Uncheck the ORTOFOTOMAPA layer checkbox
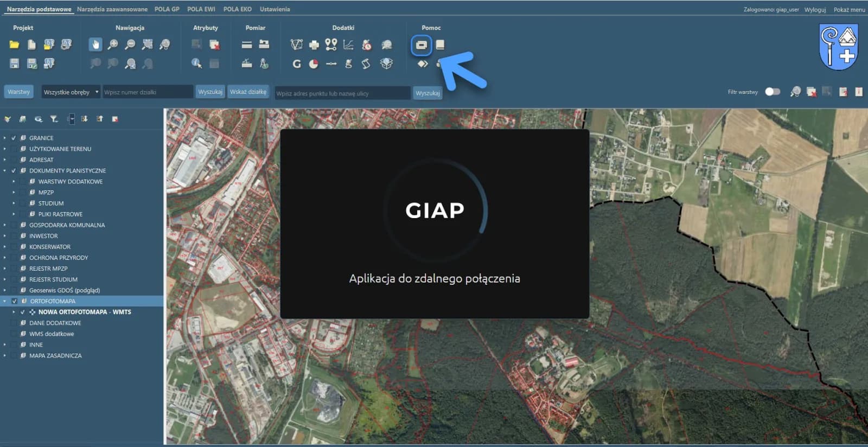The image size is (868, 447). pyautogui.click(x=15, y=301)
